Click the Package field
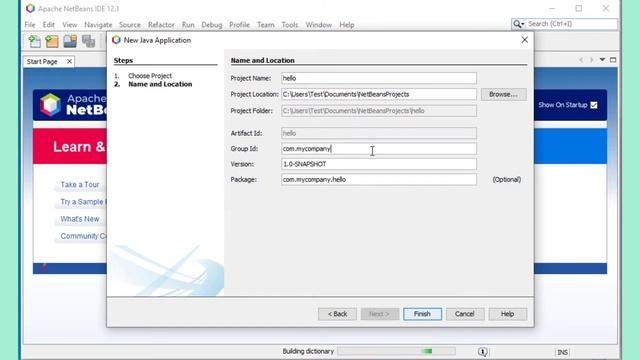 coord(378,180)
